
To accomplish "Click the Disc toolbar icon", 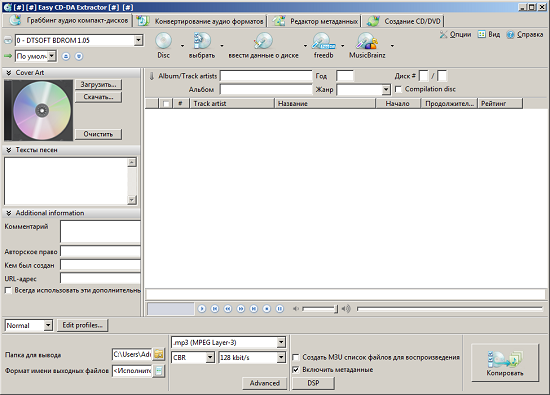I will coord(163,41).
